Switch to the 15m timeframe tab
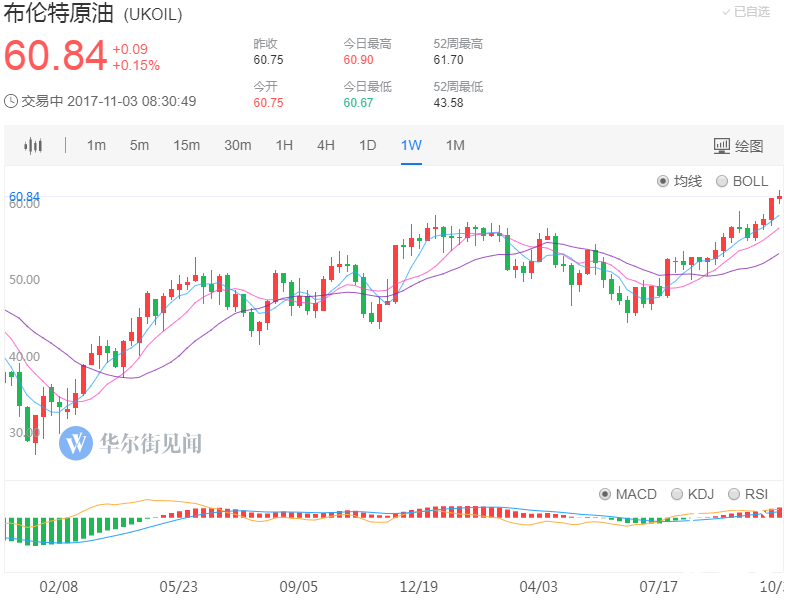 186,146
